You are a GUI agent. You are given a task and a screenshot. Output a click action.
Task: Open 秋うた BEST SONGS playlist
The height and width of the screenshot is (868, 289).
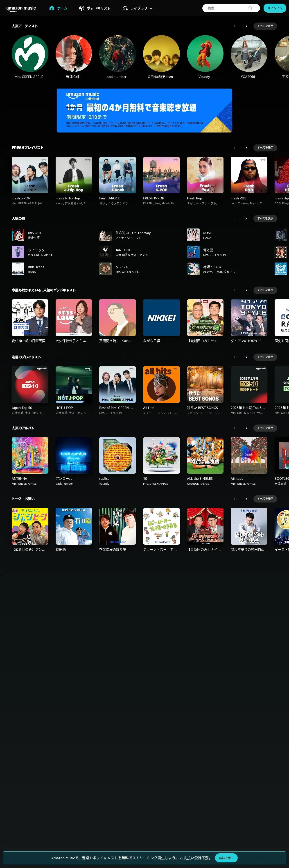coord(205,384)
